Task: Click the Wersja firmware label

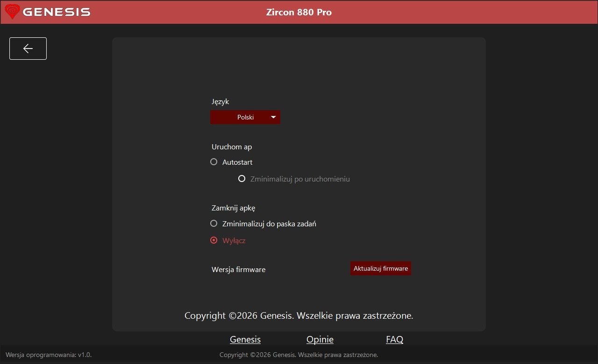Action: coord(238,269)
